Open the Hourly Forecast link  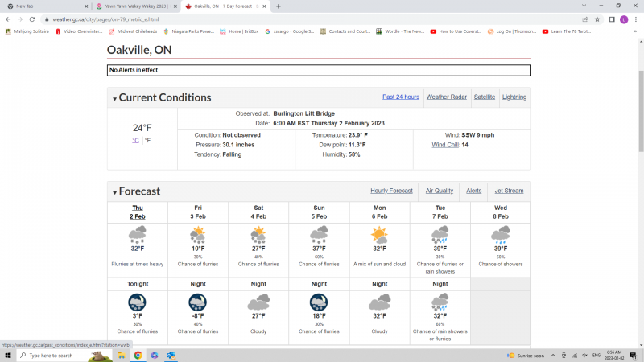391,191
